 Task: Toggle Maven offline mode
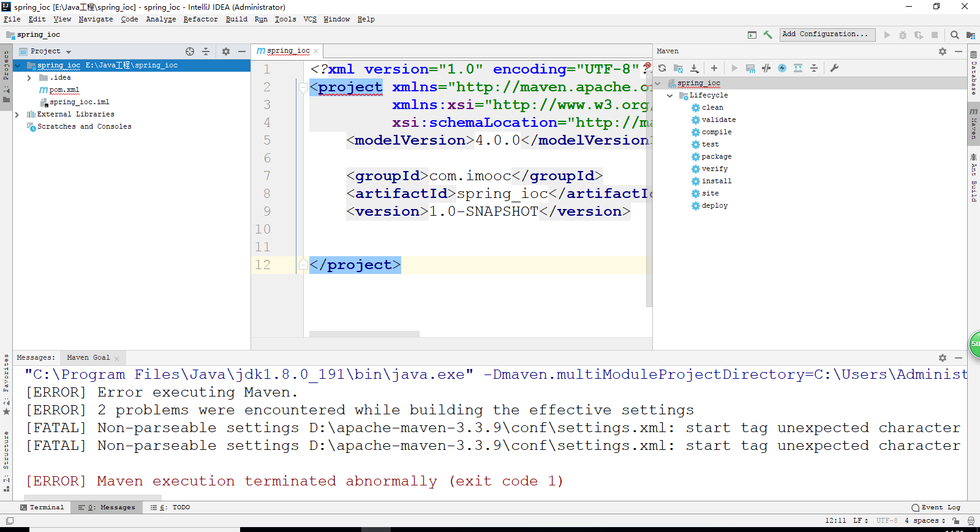766,68
